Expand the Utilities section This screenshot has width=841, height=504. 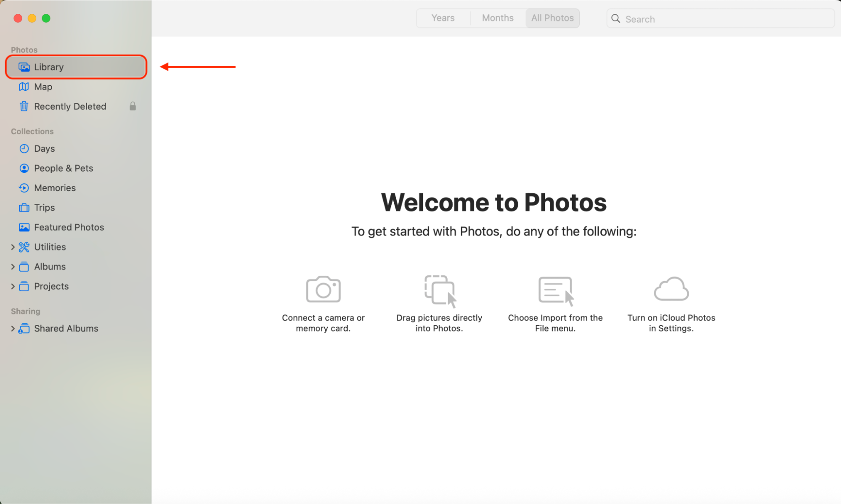click(12, 247)
